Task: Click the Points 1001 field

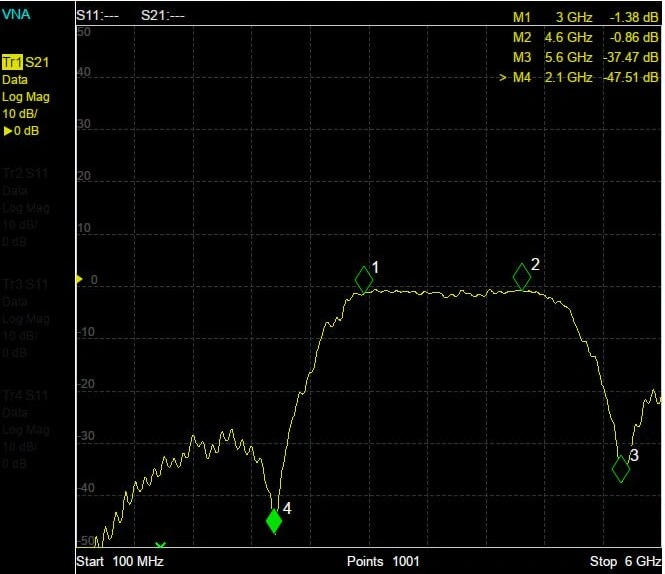Action: pyautogui.click(x=383, y=561)
